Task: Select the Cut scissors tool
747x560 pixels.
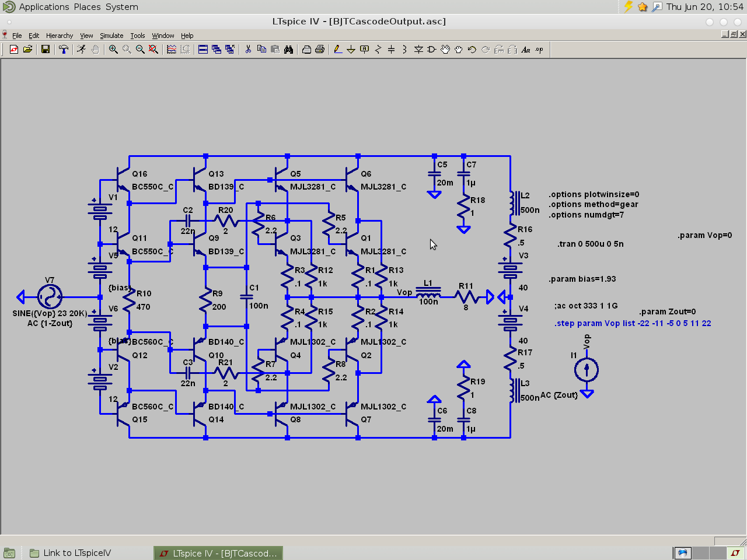Action: [x=248, y=50]
